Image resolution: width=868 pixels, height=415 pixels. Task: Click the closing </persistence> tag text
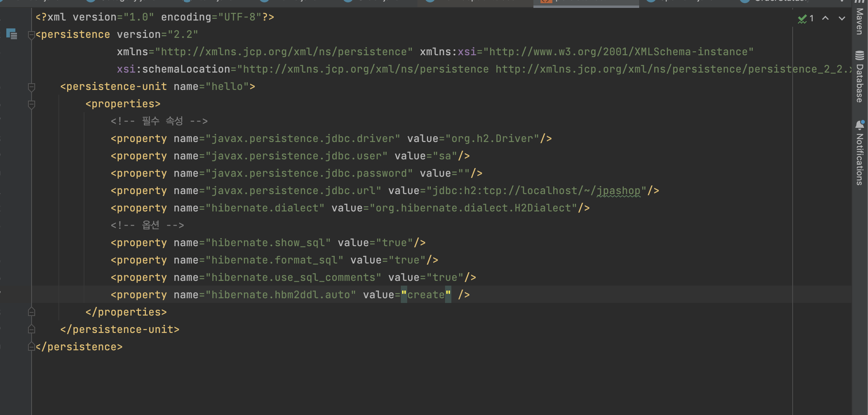tap(79, 347)
